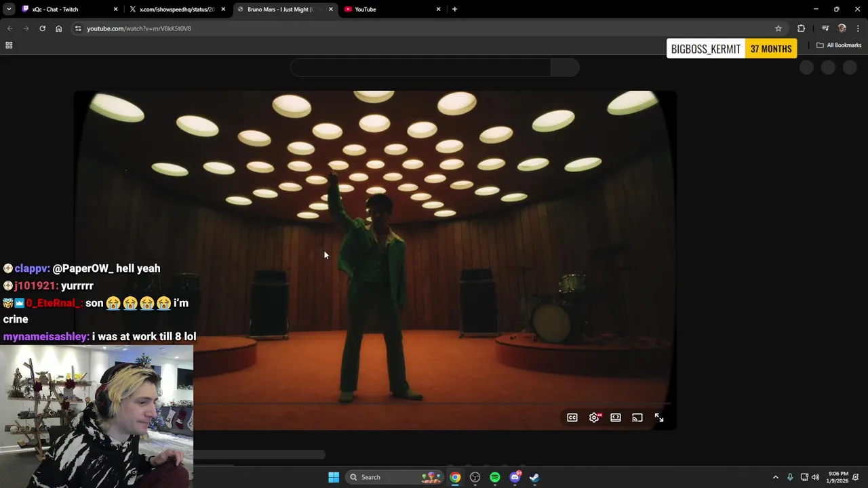Open the volume speaker tray icon
The image size is (868, 488).
pyautogui.click(x=815, y=477)
